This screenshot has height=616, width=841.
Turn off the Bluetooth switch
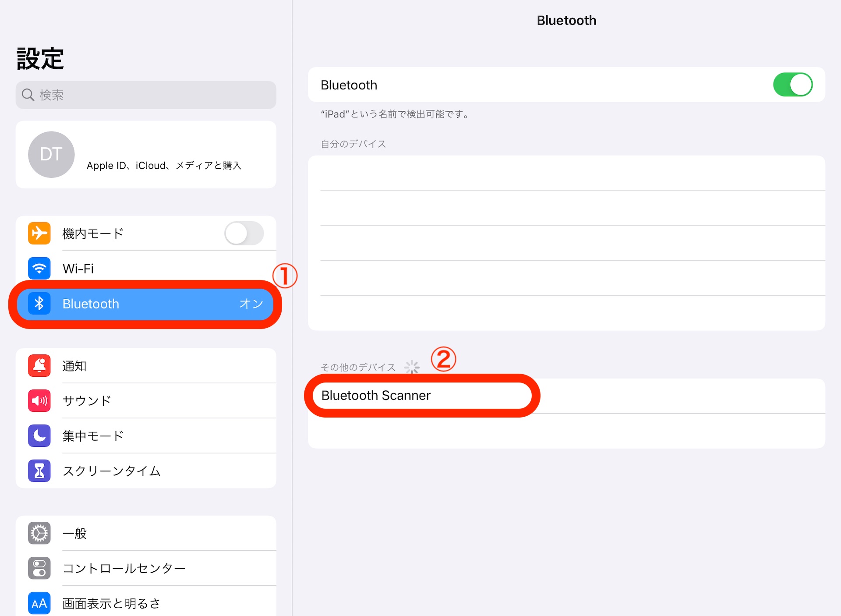793,85
